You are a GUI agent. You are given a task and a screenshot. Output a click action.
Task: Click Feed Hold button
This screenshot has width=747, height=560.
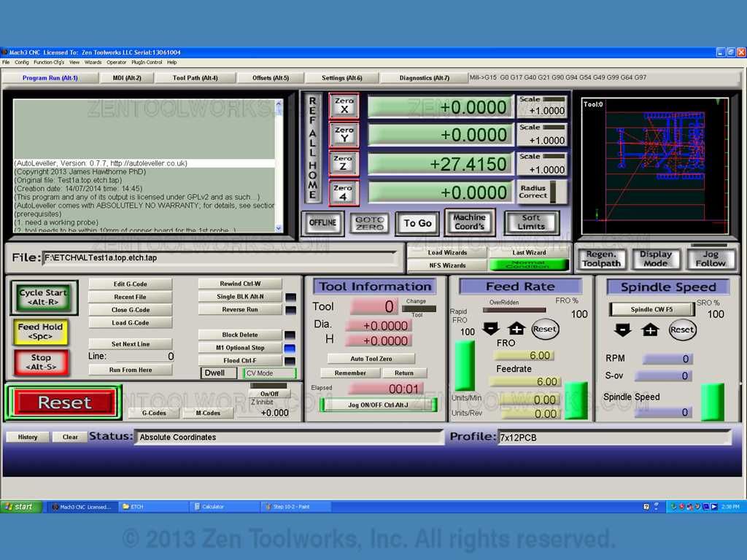pos(41,332)
